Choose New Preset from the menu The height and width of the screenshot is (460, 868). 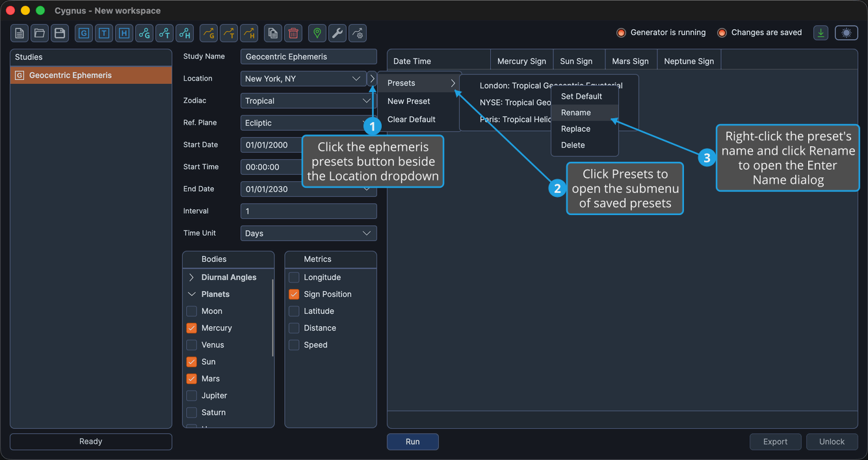click(420, 101)
